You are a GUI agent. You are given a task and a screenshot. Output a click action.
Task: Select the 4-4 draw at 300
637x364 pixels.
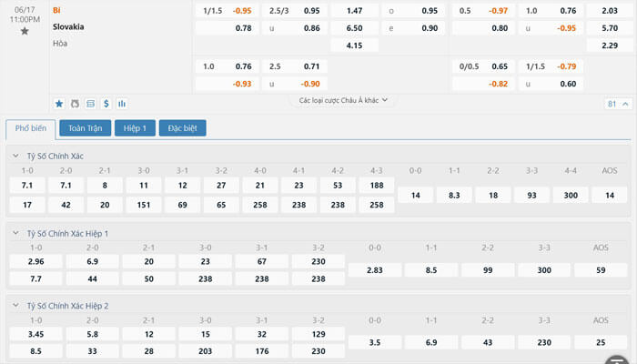coord(571,196)
